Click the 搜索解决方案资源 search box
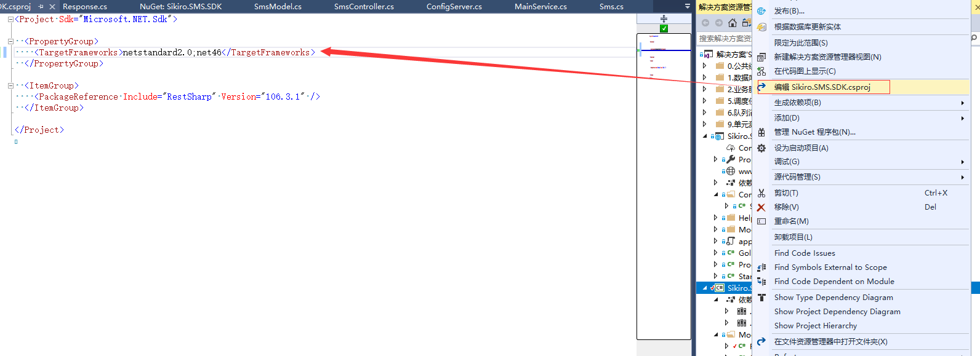The image size is (980, 356). pos(725,38)
